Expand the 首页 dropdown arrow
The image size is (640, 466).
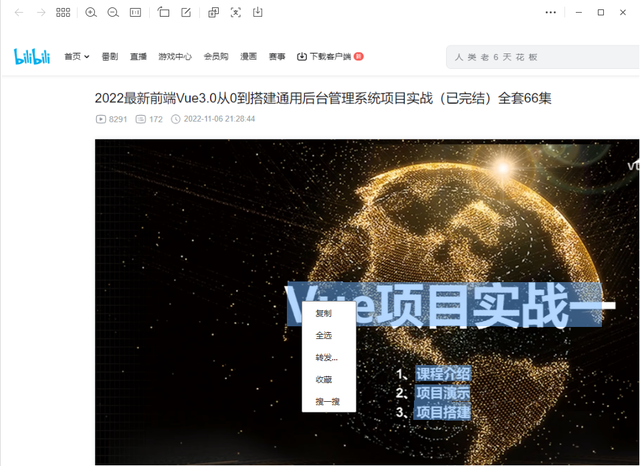pos(87,57)
